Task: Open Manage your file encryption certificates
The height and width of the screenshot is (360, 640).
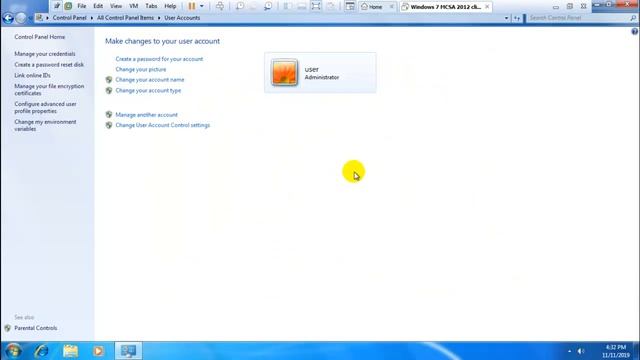Action: (x=49, y=90)
